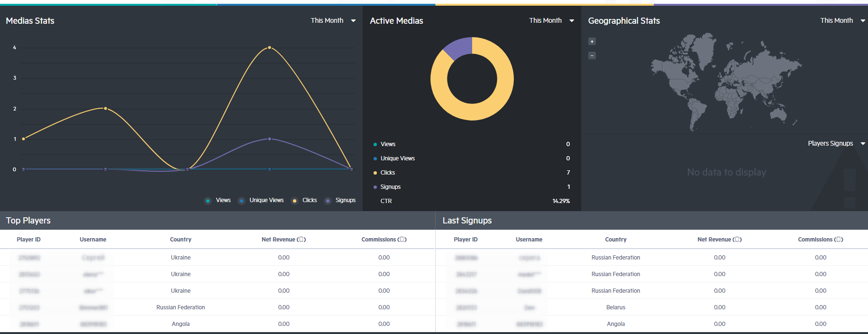
Task: Open Geographical Stats This Month dropdown
Action: (843, 20)
